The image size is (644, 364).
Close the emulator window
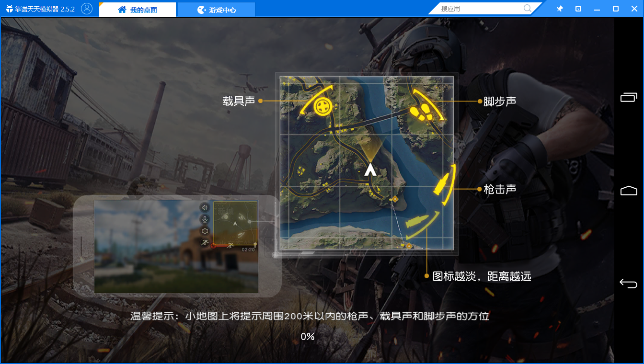[634, 9]
